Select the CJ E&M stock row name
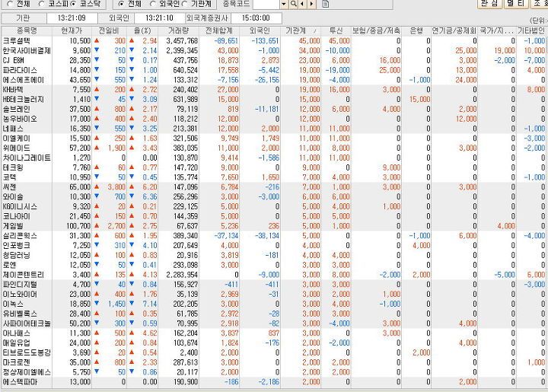The height and width of the screenshot is (392, 548). 13,60
